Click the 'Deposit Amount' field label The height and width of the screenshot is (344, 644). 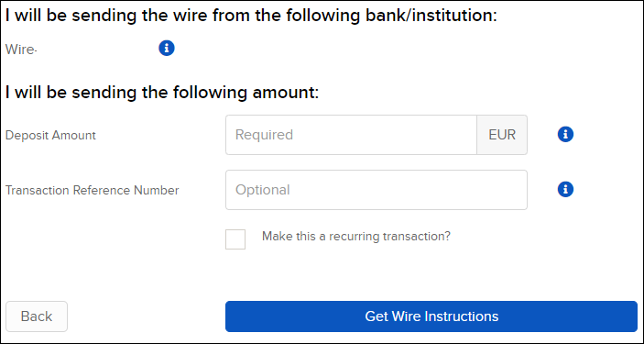tap(50, 135)
